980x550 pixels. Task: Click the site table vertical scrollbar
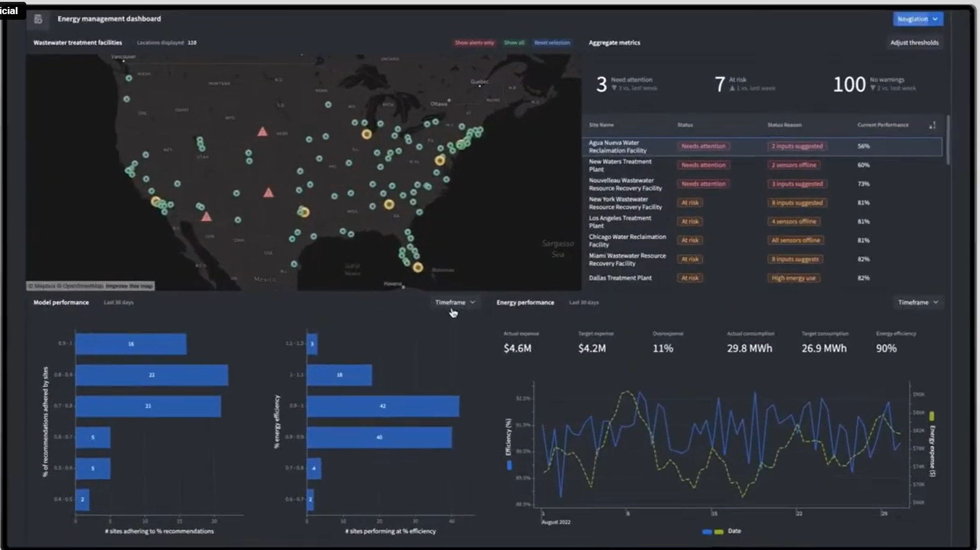point(948,140)
